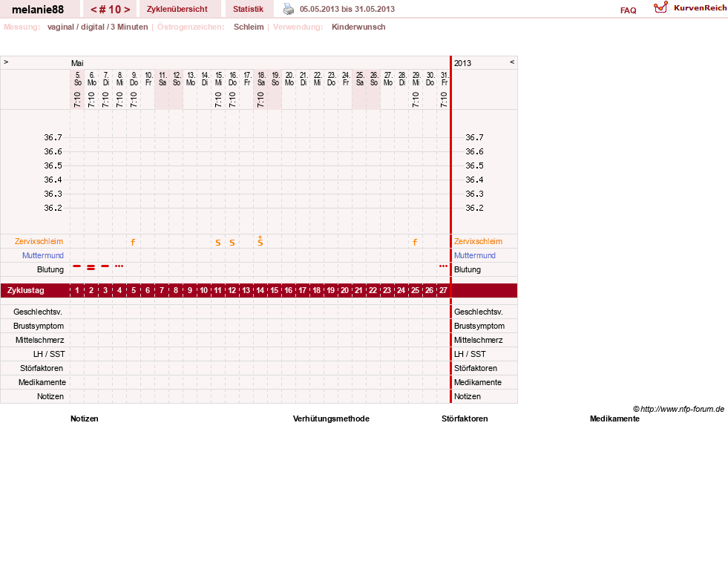Click the date range 05.05.2013 bis 31.05.2013

pyautogui.click(x=347, y=9)
